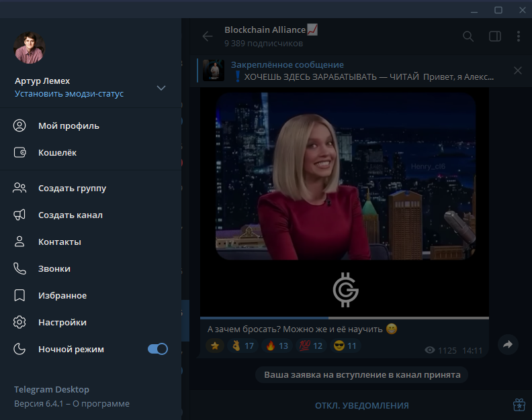
Task: Click the star reaction on the post
Action: [x=215, y=346]
